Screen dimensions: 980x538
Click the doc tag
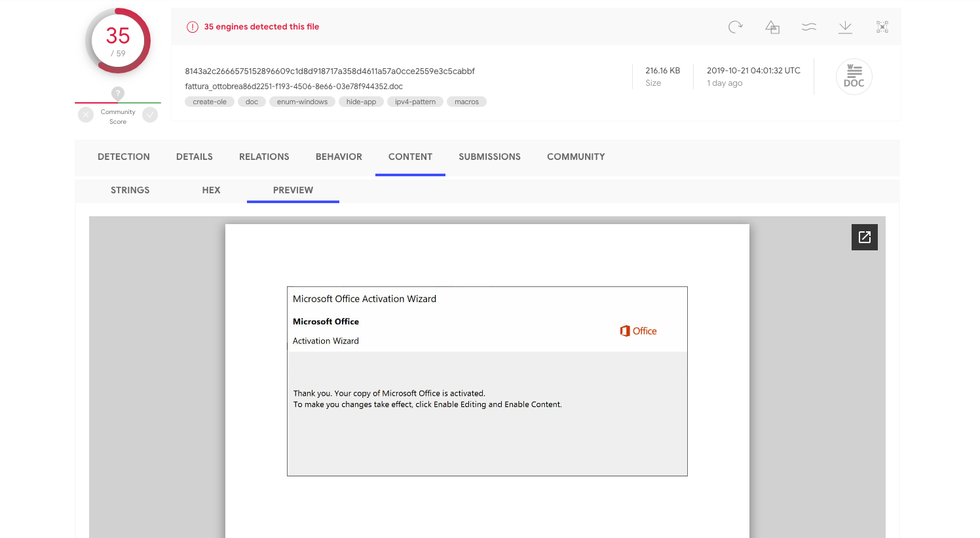point(252,102)
